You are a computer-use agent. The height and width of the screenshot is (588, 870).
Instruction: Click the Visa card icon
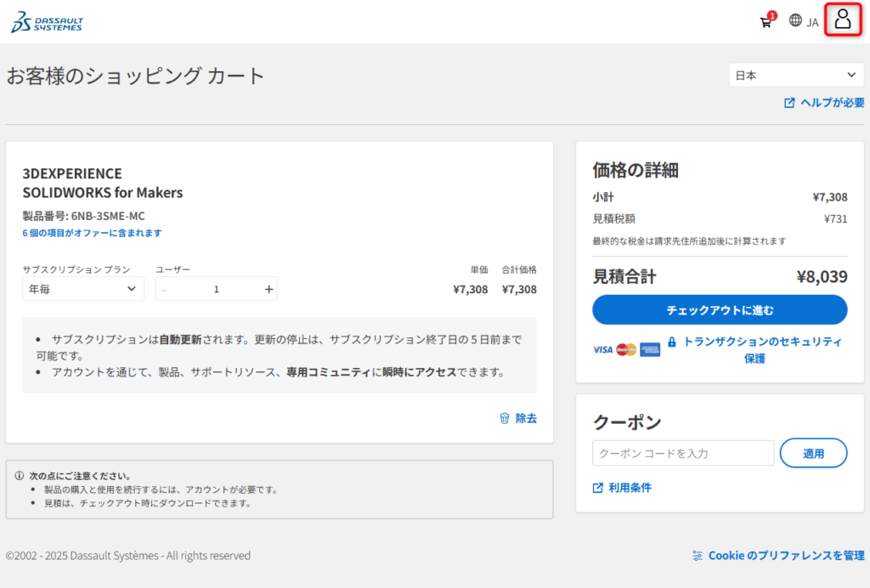(x=602, y=349)
